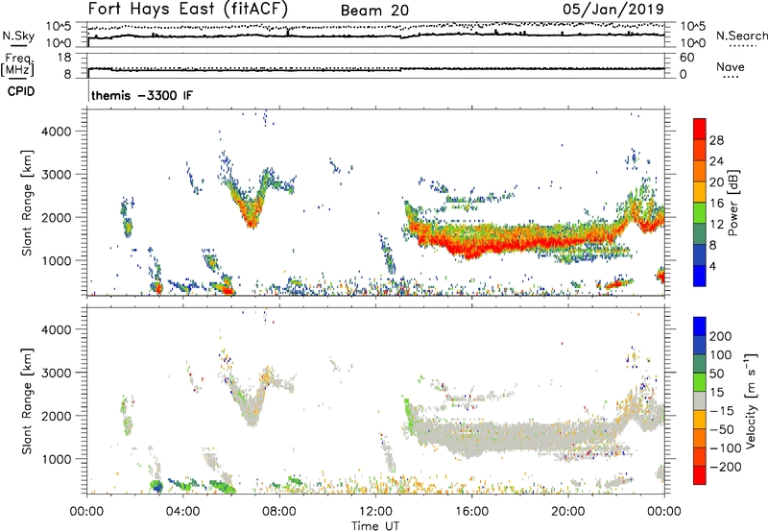This screenshot has width=768, height=532.
Task: Click the '4000' tick of power panel
Action: tap(56, 132)
